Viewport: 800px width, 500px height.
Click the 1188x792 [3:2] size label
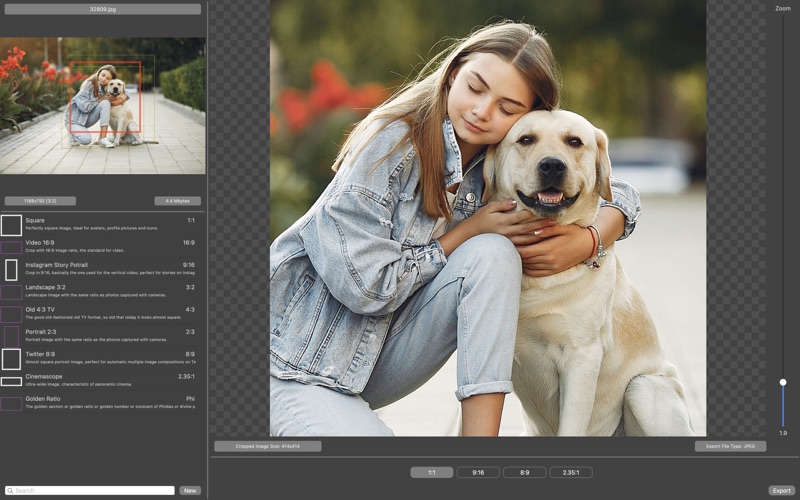(40, 201)
